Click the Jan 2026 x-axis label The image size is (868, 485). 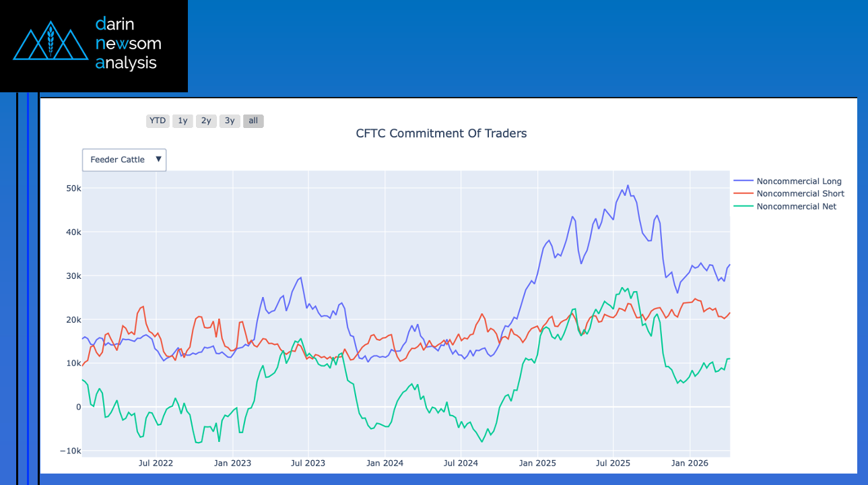click(x=690, y=463)
